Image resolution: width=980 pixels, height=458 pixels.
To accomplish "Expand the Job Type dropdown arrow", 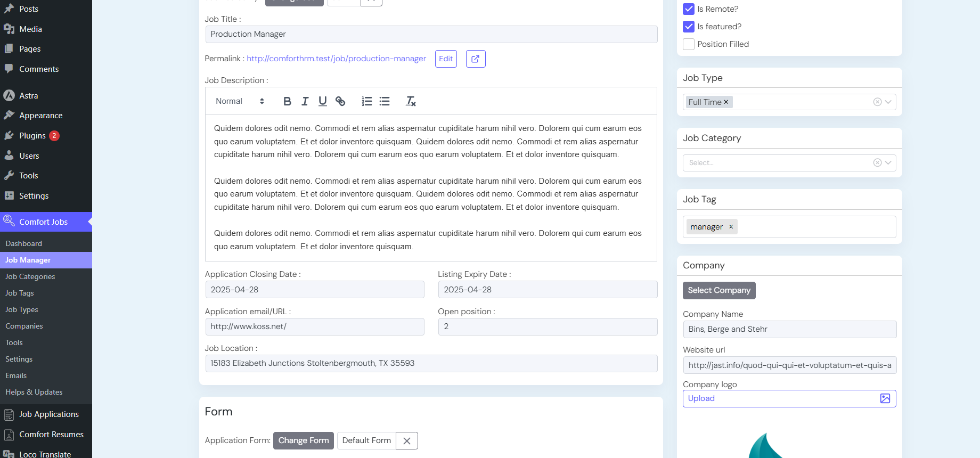I will point(888,102).
